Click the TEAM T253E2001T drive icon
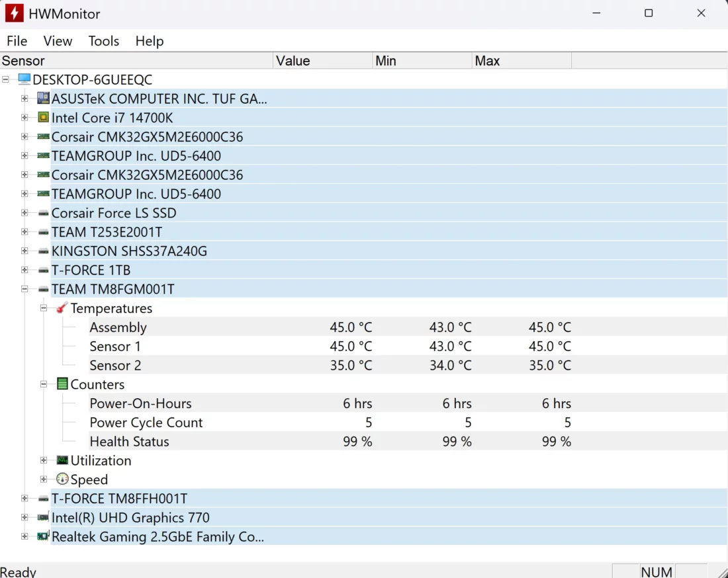The image size is (728, 578). (x=43, y=232)
